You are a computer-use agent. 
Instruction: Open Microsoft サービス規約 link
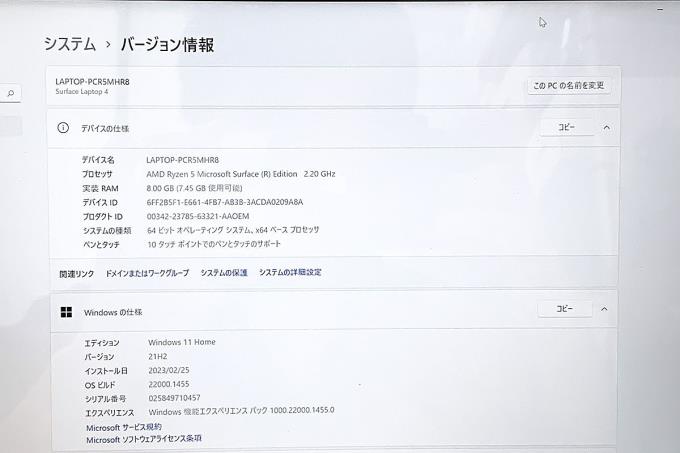coord(124,427)
